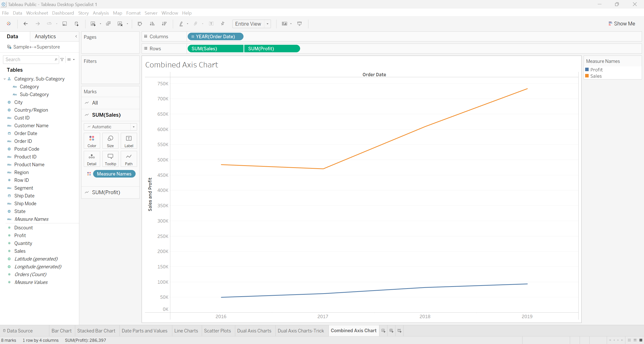Viewport: 644px width, 344px height.
Task: Expand the SUM(Profit) marks card
Action: (x=106, y=192)
